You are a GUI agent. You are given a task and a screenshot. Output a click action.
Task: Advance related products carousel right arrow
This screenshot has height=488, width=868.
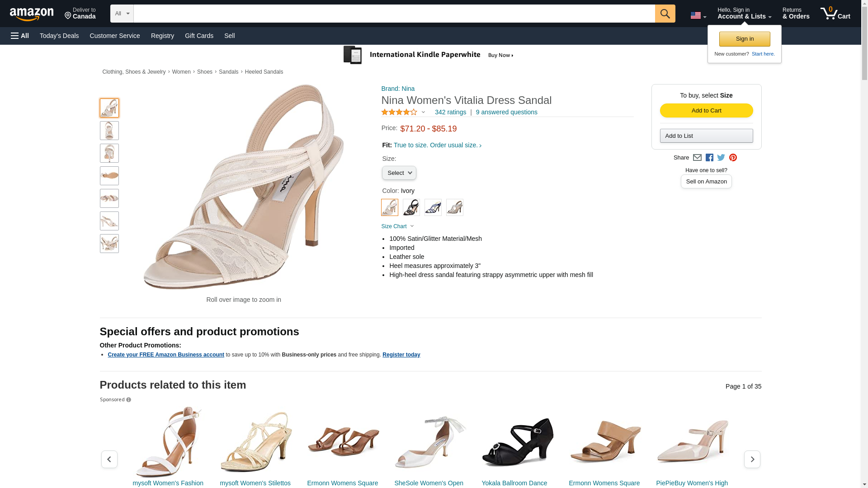coord(752,459)
